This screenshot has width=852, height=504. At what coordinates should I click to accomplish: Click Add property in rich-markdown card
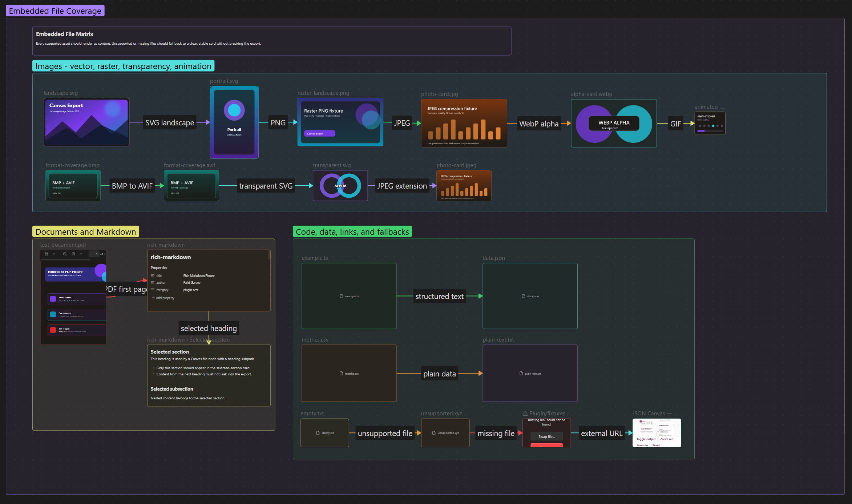[x=163, y=298]
